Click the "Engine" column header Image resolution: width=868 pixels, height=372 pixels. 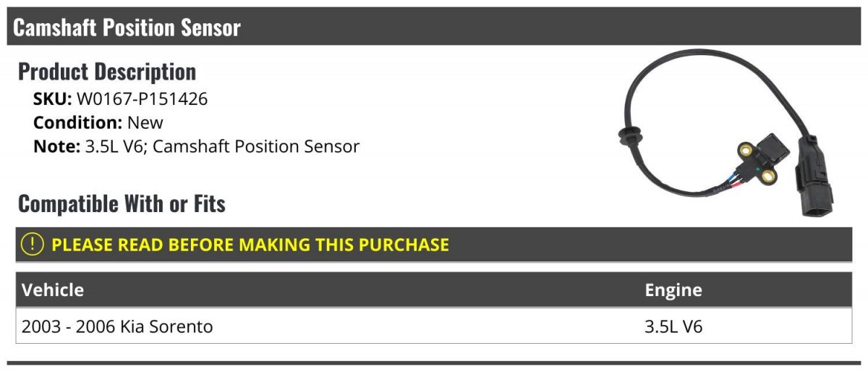[x=673, y=290]
